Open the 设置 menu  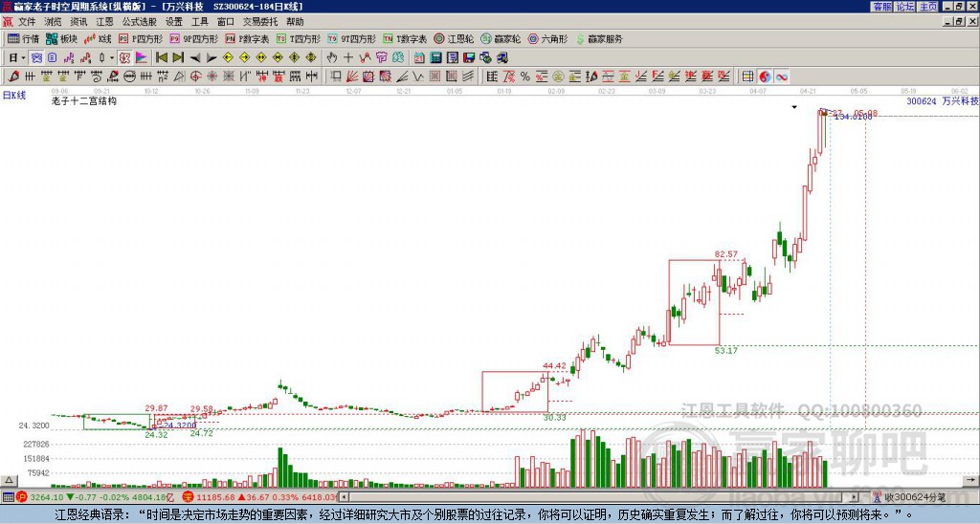(x=174, y=22)
